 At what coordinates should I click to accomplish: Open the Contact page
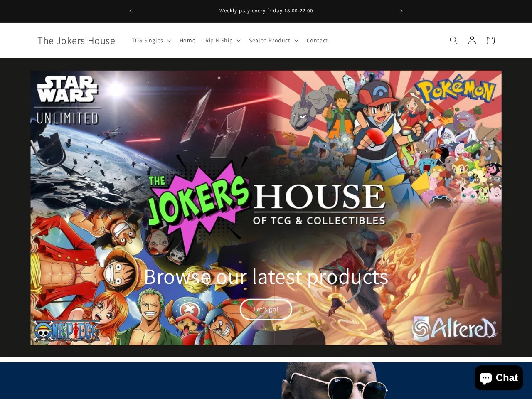pyautogui.click(x=317, y=40)
